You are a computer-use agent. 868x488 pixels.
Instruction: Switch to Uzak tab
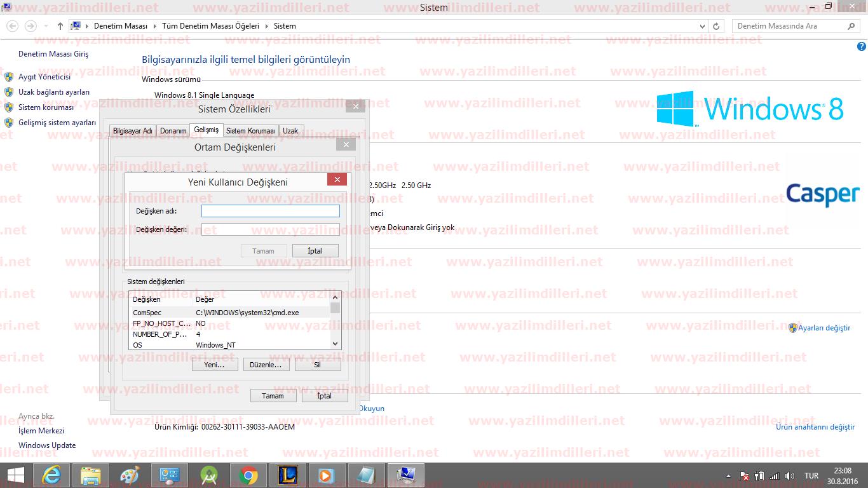290,131
